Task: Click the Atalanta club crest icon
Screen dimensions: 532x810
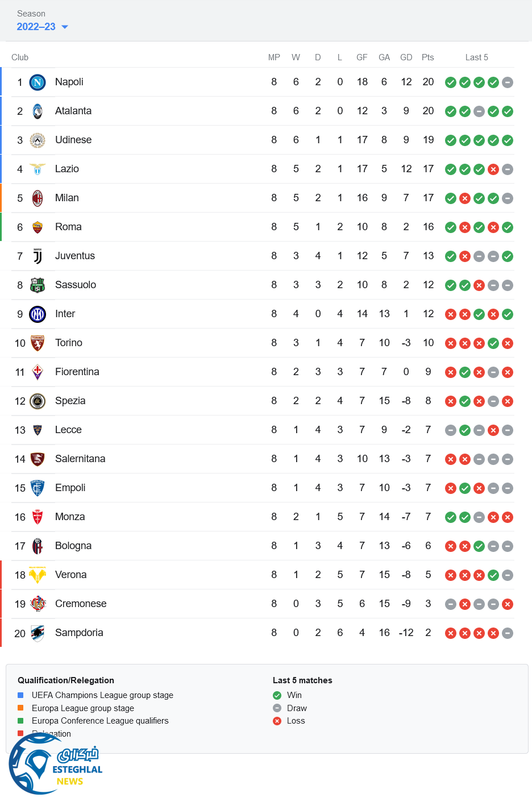Action: (38, 111)
